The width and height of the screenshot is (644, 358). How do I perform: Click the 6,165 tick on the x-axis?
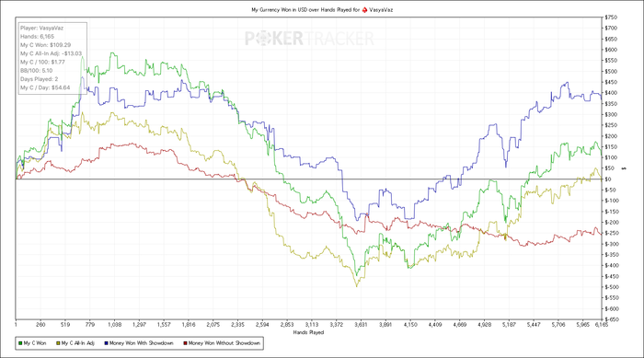602,325
